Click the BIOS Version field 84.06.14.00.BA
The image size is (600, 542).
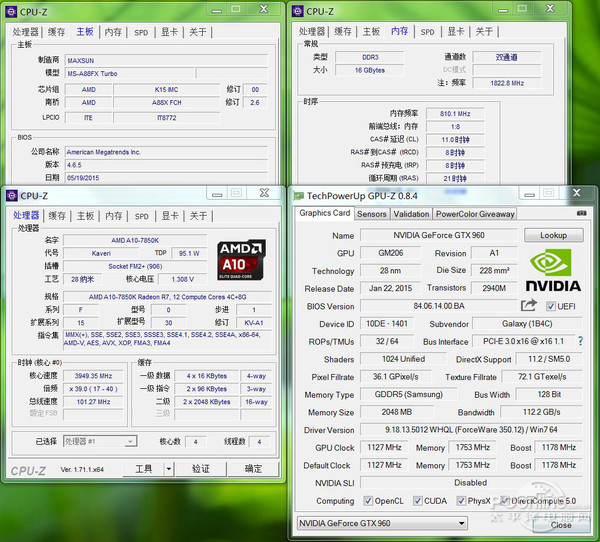pos(439,306)
